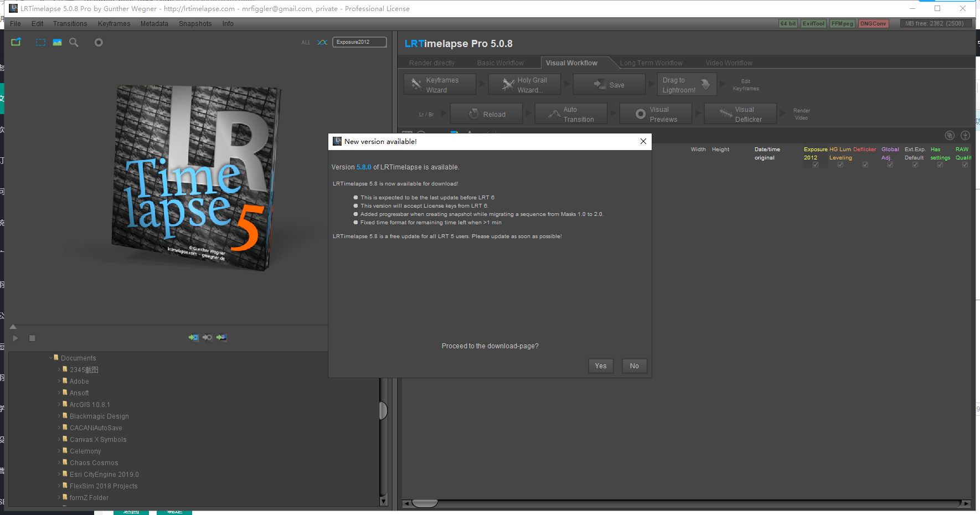Select the FlexSim 2018 Projects folder
The width and height of the screenshot is (980, 515).
(x=104, y=486)
